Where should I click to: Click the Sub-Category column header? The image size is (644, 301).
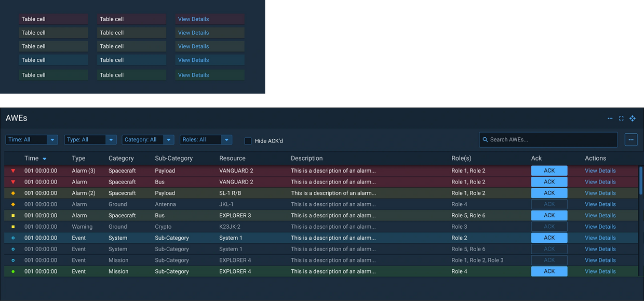tap(173, 158)
